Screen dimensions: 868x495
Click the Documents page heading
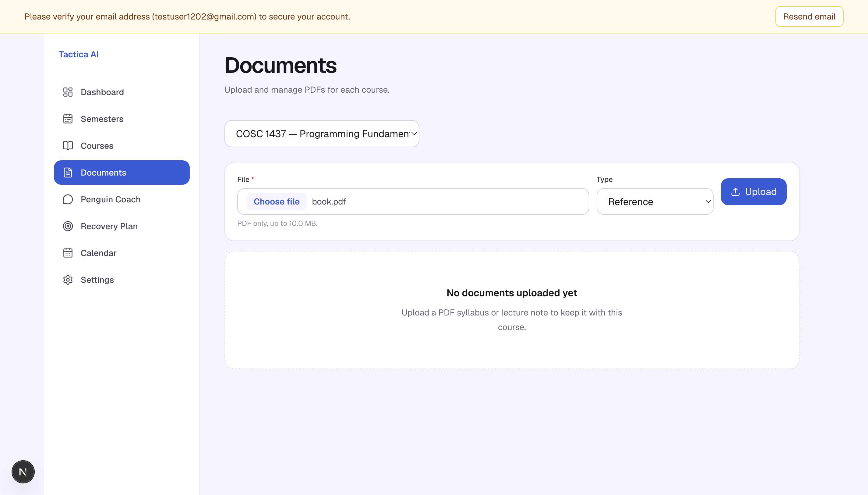pyautogui.click(x=281, y=65)
